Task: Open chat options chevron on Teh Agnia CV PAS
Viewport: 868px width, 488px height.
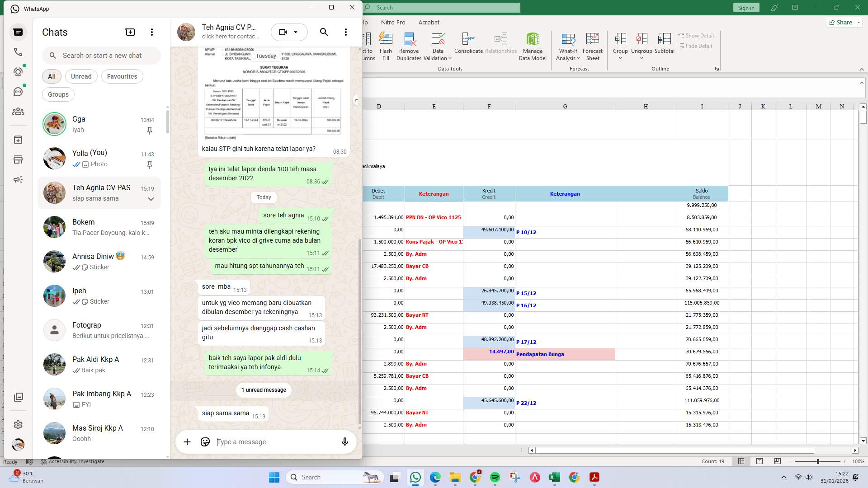Action: pyautogui.click(x=151, y=199)
